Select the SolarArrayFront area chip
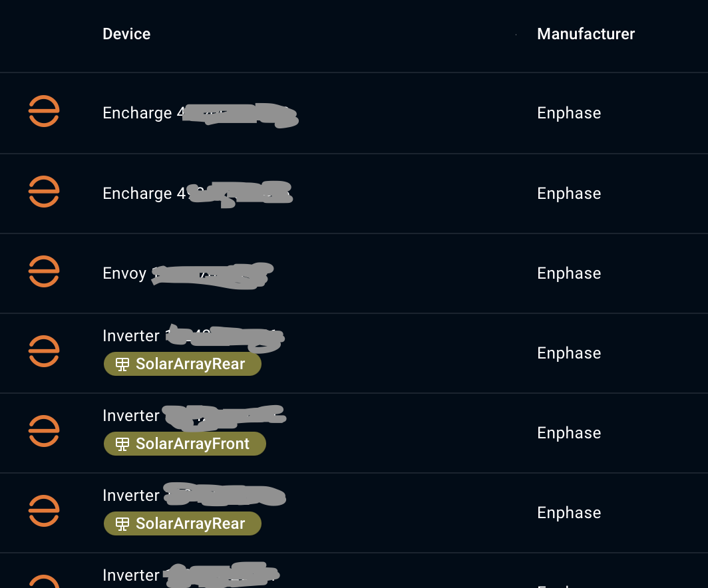This screenshot has width=708, height=588. coord(184,444)
